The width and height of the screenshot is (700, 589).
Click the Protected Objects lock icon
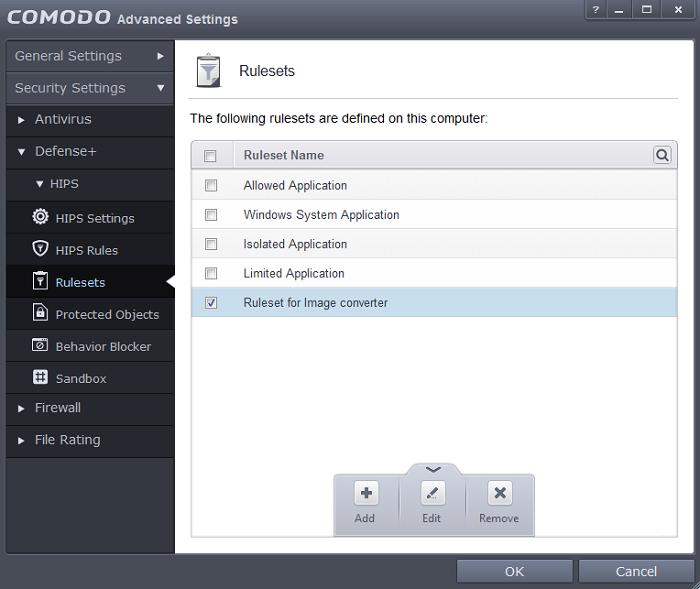[x=40, y=312]
